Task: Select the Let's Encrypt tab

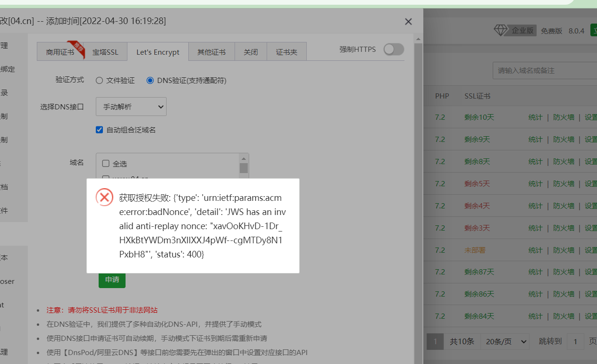Action: (x=158, y=52)
